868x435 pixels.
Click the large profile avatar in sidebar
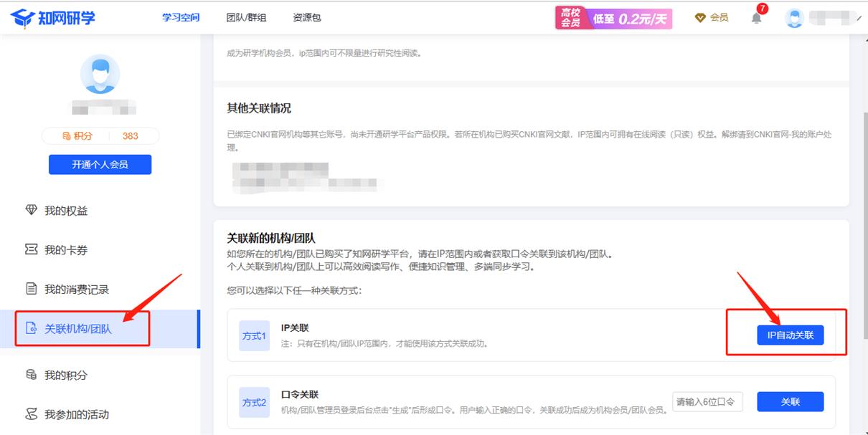100,75
